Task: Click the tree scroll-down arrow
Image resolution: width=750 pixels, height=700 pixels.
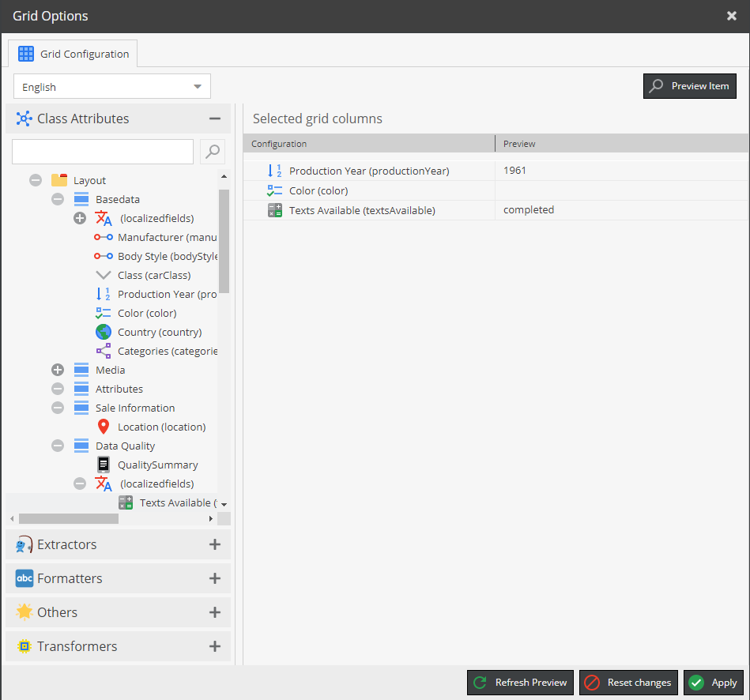Action: click(224, 504)
